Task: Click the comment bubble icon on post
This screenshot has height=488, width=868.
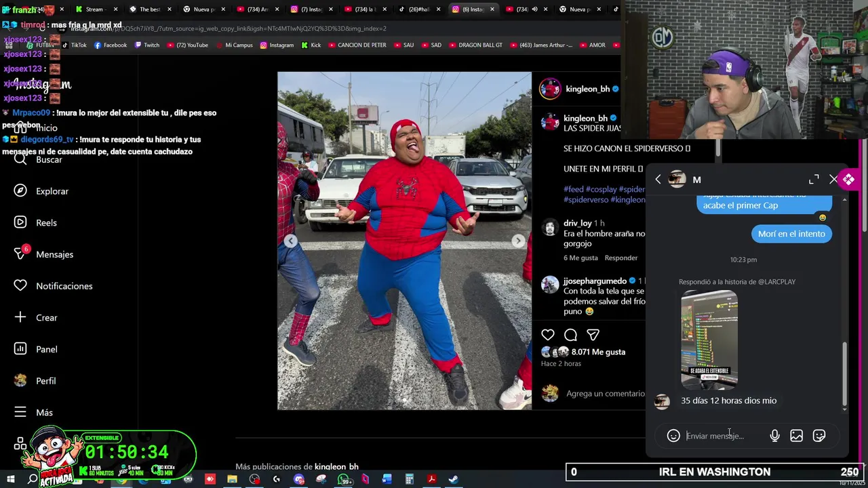Action: (570, 335)
